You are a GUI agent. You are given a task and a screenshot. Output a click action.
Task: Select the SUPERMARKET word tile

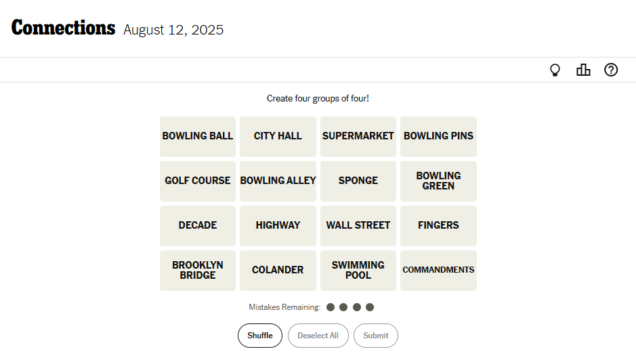(358, 136)
